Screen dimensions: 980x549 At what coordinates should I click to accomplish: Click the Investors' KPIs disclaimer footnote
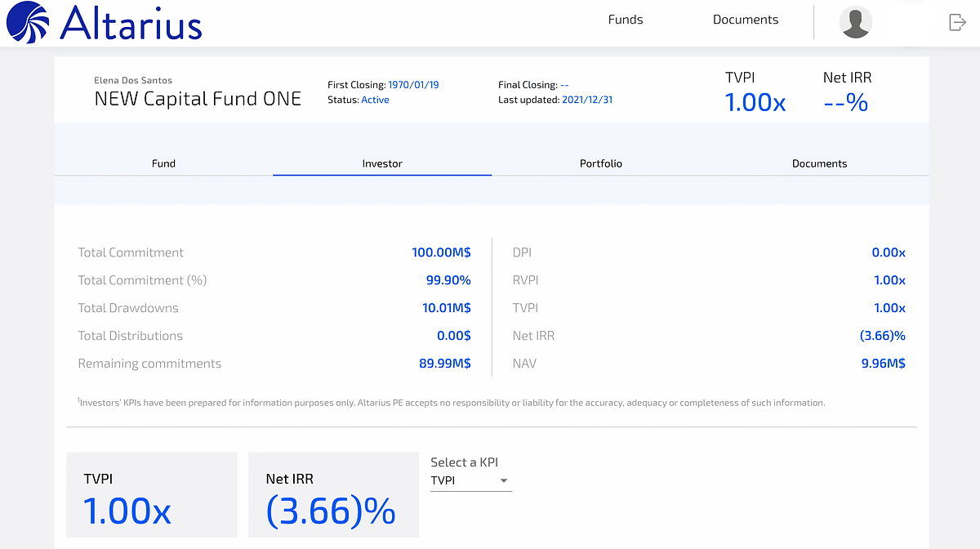[x=452, y=402]
